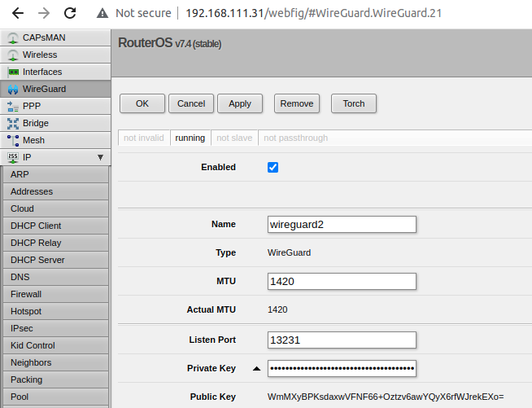Click the Bridge menu icon
The image size is (532, 408).
(13, 123)
